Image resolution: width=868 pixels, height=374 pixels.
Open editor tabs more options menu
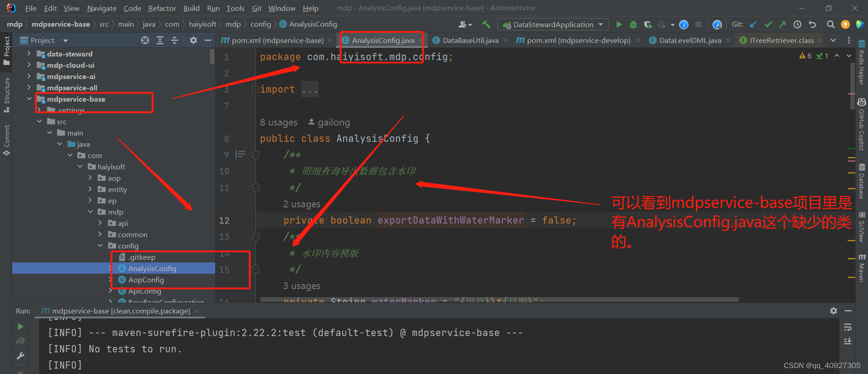click(849, 40)
